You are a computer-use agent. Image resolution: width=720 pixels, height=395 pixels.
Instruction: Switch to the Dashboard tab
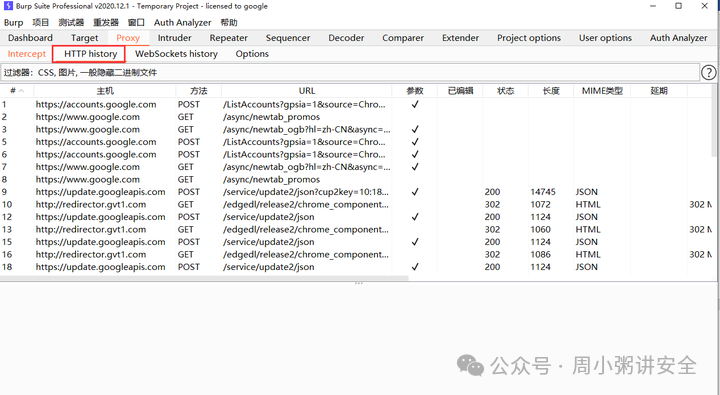click(30, 38)
